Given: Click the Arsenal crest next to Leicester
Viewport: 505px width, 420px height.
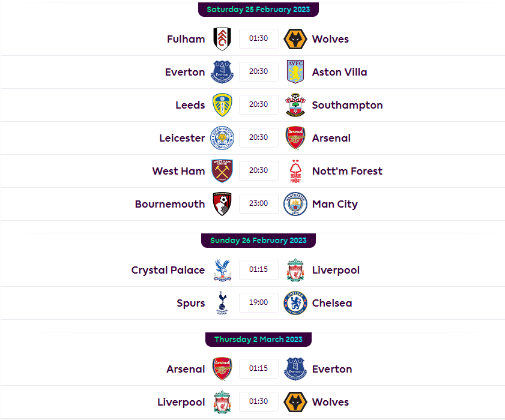Looking at the screenshot, I should click(x=295, y=137).
